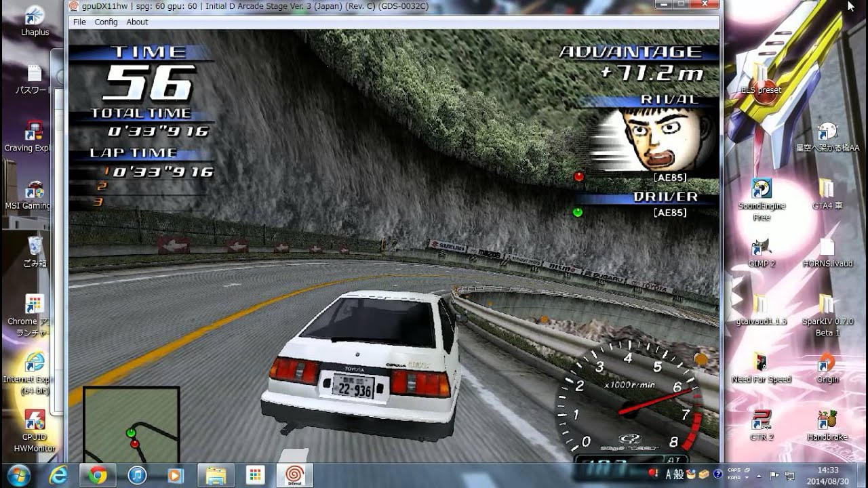This screenshot has height=488, width=868.
Task: Launch GTR 2 from the desktop
Action: tap(762, 425)
